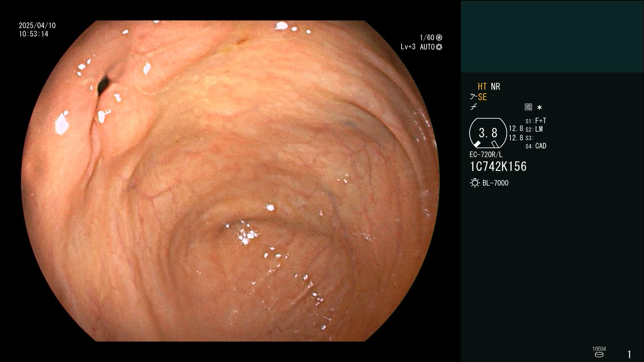
Task: Click the 3.8 value in scope tip diagram
Action: (x=488, y=133)
